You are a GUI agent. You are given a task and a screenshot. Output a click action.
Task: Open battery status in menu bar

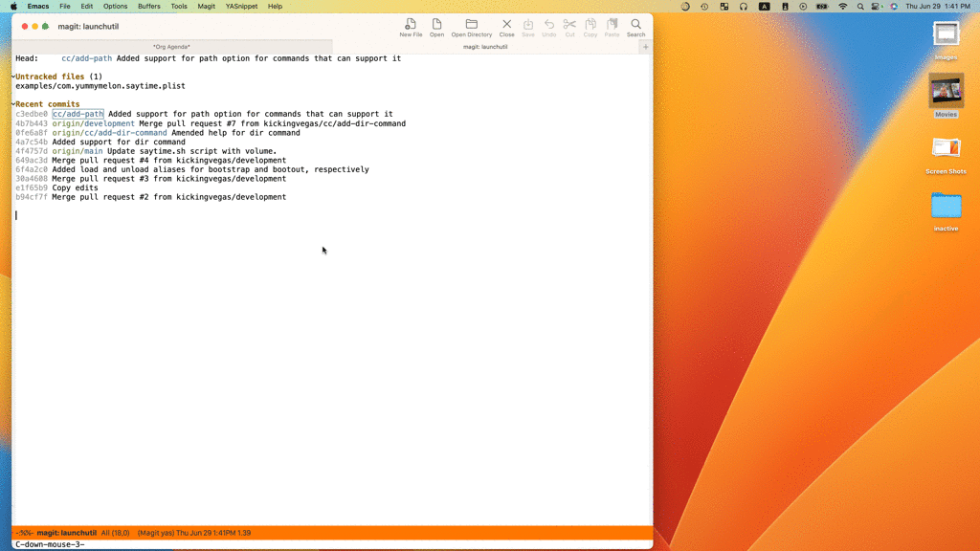(x=822, y=7)
